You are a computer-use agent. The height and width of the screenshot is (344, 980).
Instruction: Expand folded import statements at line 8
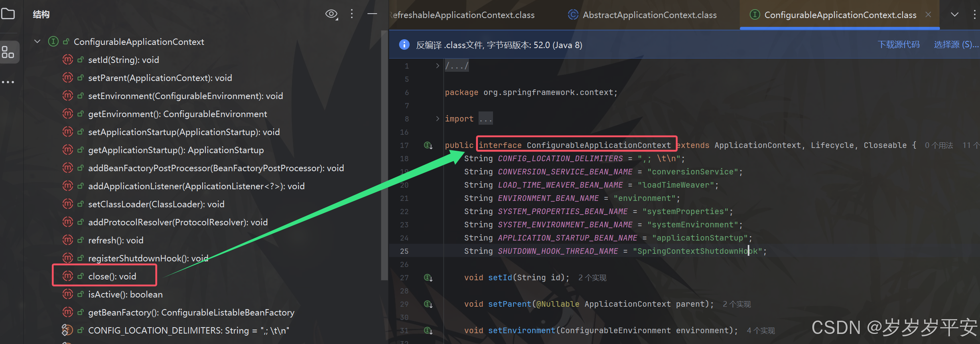pos(438,119)
